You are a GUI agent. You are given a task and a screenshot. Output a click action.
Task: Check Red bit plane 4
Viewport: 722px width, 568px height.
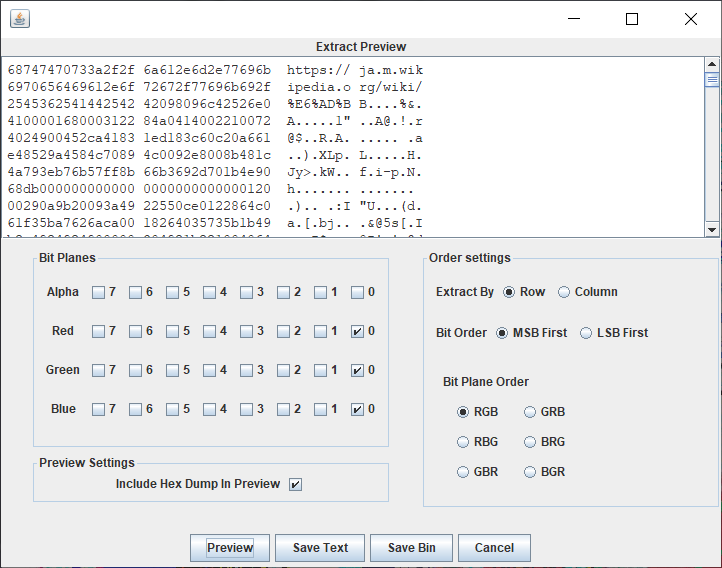210,331
